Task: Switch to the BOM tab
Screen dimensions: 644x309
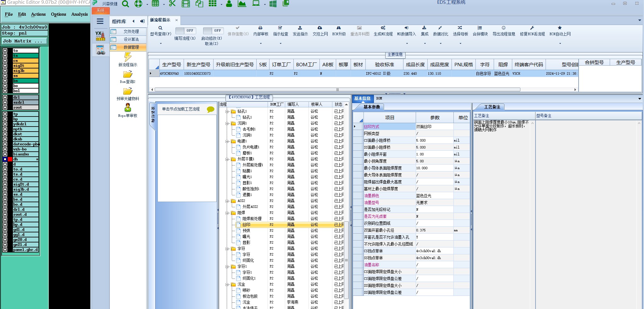Action: click(x=379, y=98)
